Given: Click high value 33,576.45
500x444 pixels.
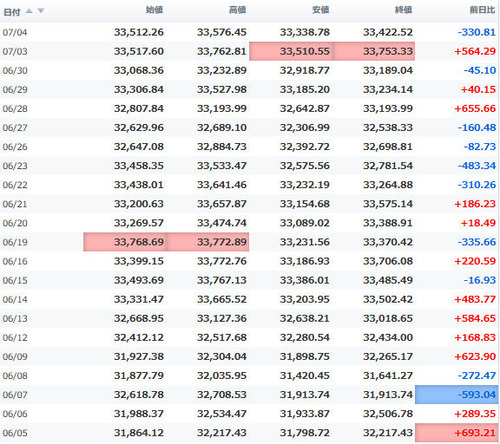Looking at the screenshot, I should click(x=222, y=32).
